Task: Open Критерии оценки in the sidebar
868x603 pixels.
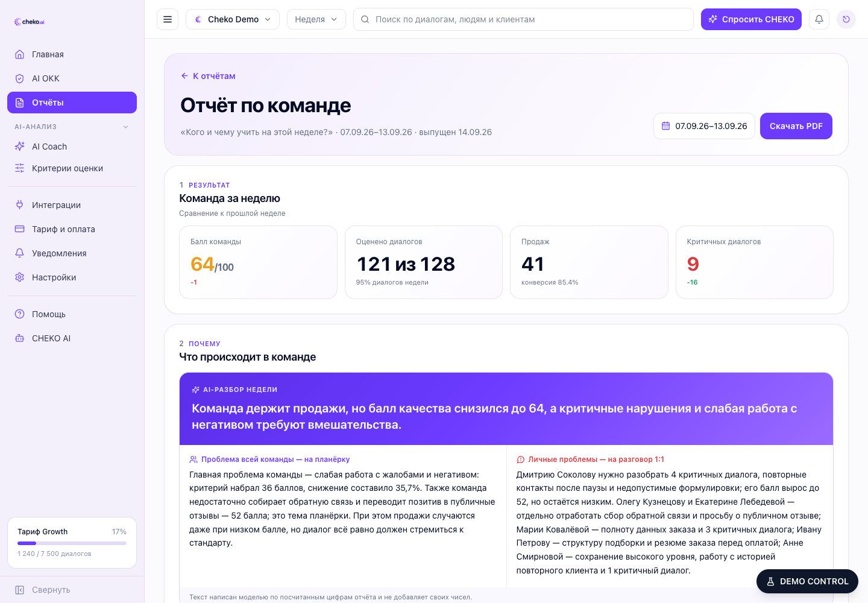Action: [x=72, y=168]
